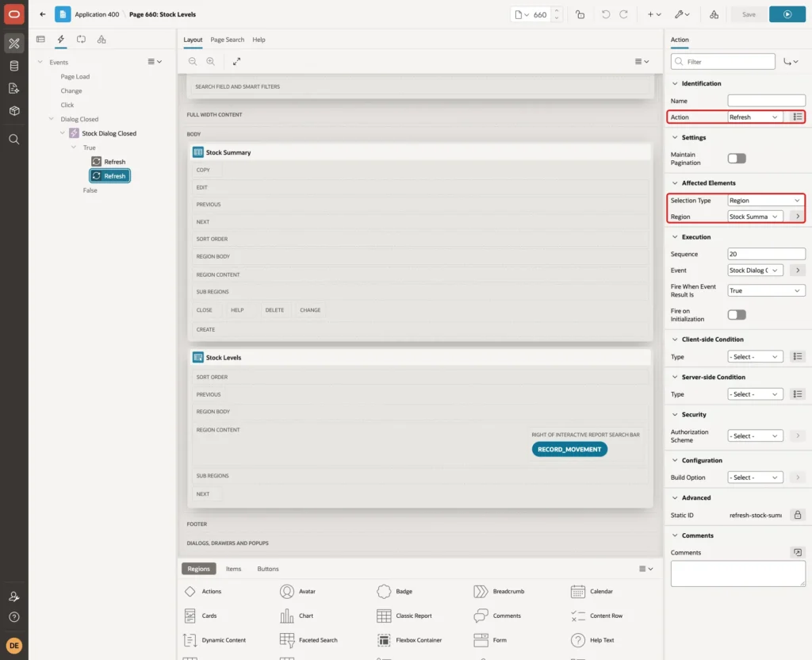Click the property Filter search field

723,62
